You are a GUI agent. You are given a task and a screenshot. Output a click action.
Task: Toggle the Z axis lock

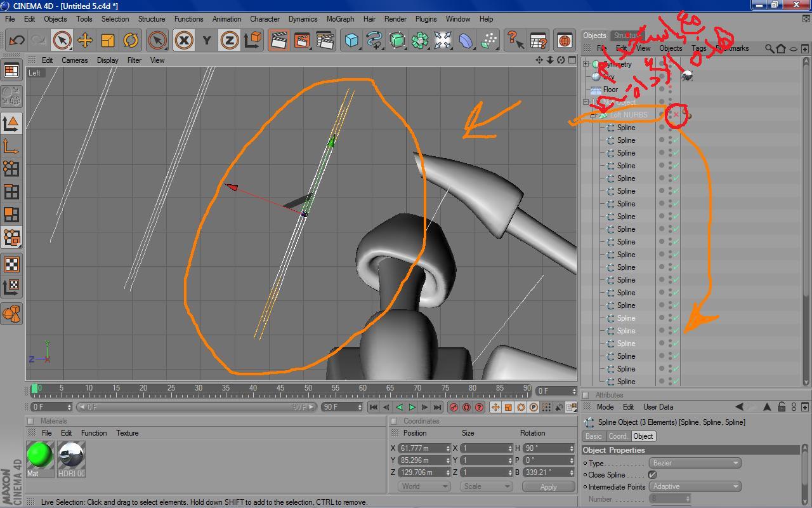[x=230, y=40]
